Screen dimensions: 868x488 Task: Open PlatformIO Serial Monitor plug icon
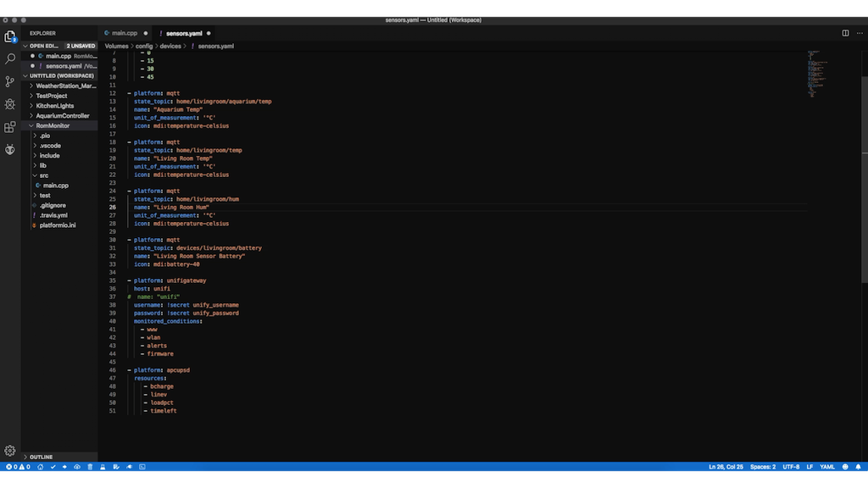click(129, 467)
